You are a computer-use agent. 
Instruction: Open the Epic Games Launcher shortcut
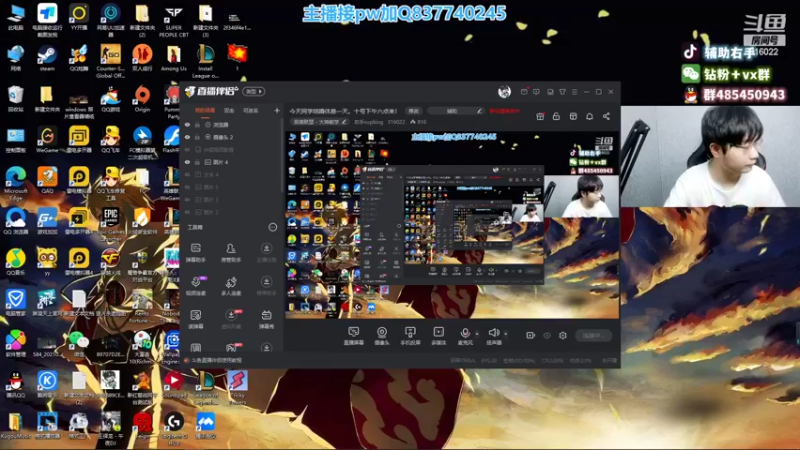coord(110,224)
